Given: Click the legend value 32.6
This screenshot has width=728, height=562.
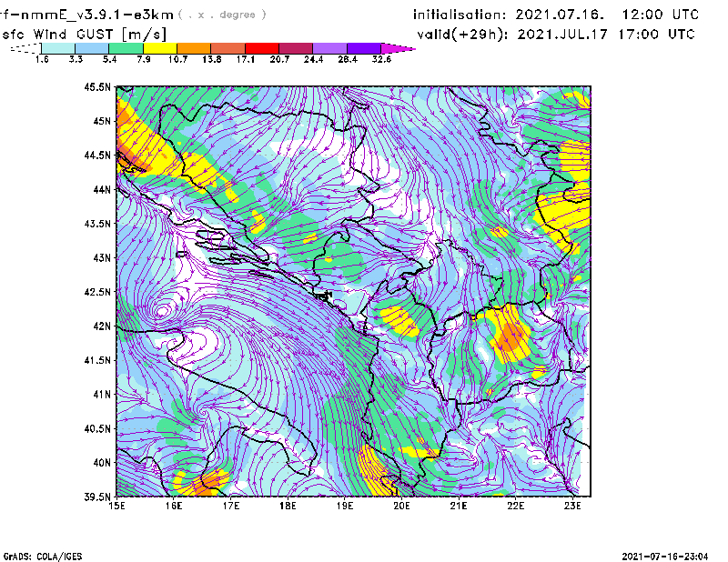Looking at the screenshot, I should point(381,59).
